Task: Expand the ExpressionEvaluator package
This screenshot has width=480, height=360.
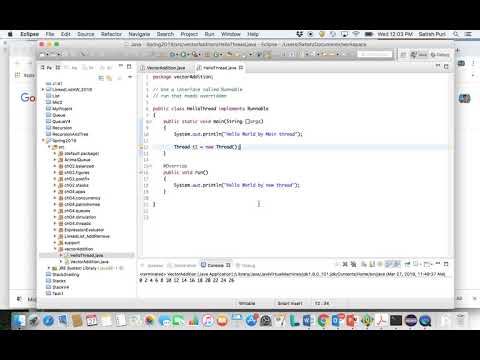Action: click(x=55, y=230)
